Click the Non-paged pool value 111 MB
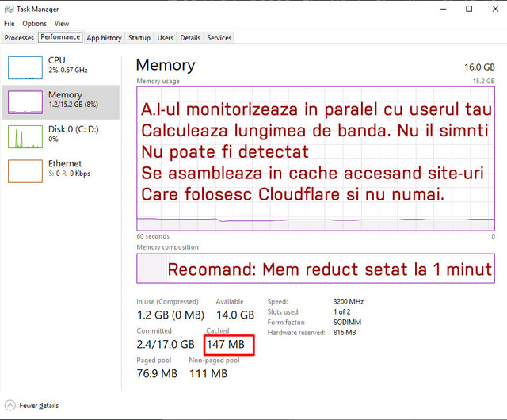This screenshot has height=420, width=507. click(208, 373)
